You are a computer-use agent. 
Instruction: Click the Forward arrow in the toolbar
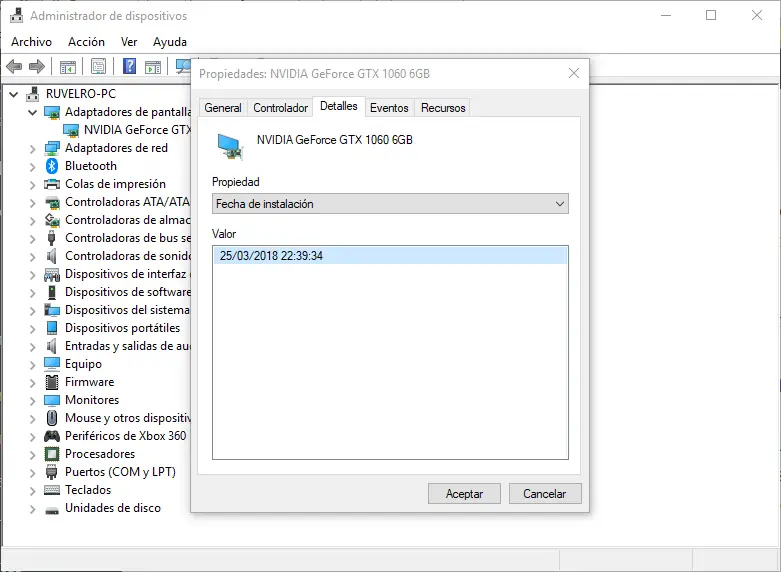[37, 66]
